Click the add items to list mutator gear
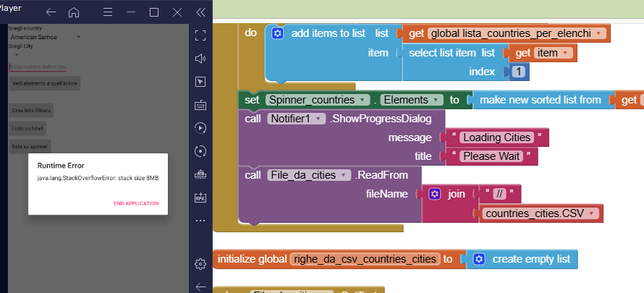644x293 pixels. click(276, 33)
